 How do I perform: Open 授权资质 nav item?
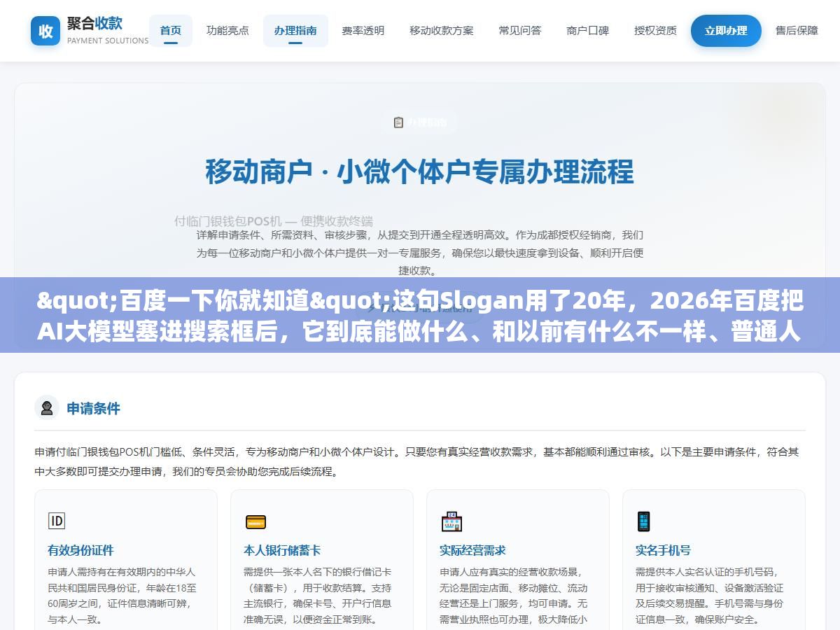coord(656,31)
